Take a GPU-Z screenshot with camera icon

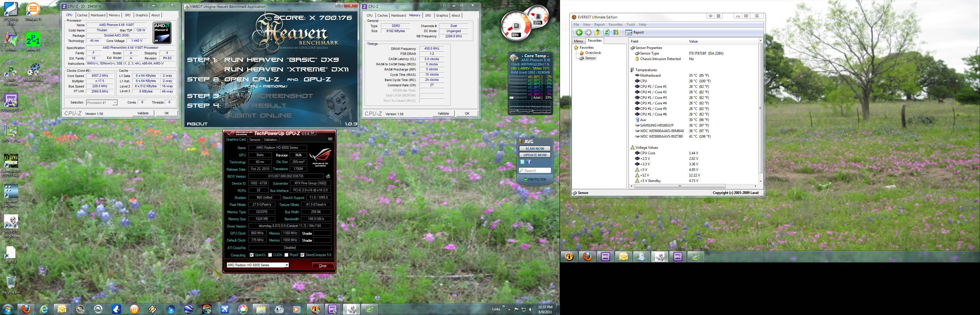[x=330, y=139]
